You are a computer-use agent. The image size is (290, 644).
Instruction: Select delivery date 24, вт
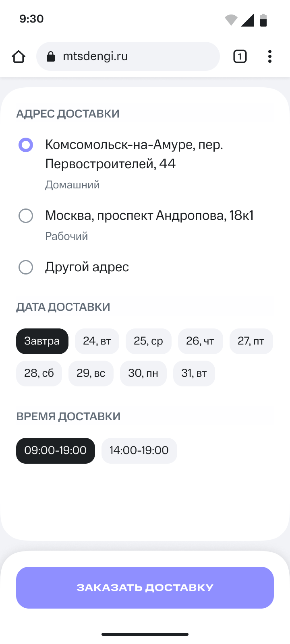[x=97, y=341]
